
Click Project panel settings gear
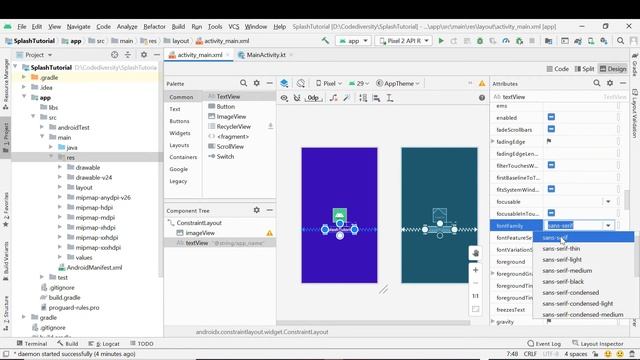(144, 55)
